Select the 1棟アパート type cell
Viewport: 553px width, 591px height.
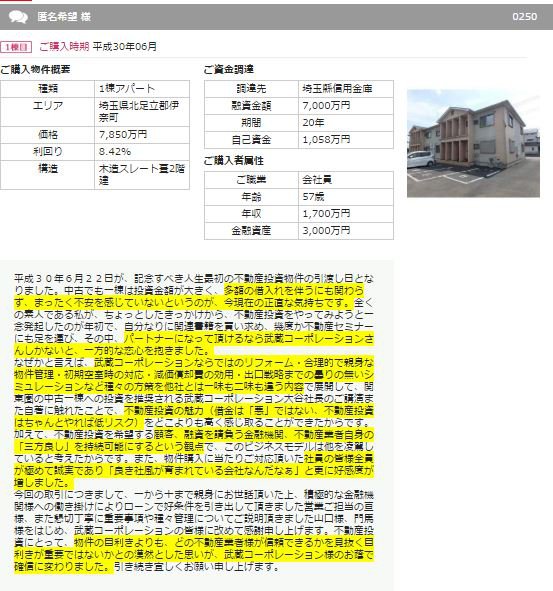(142, 89)
